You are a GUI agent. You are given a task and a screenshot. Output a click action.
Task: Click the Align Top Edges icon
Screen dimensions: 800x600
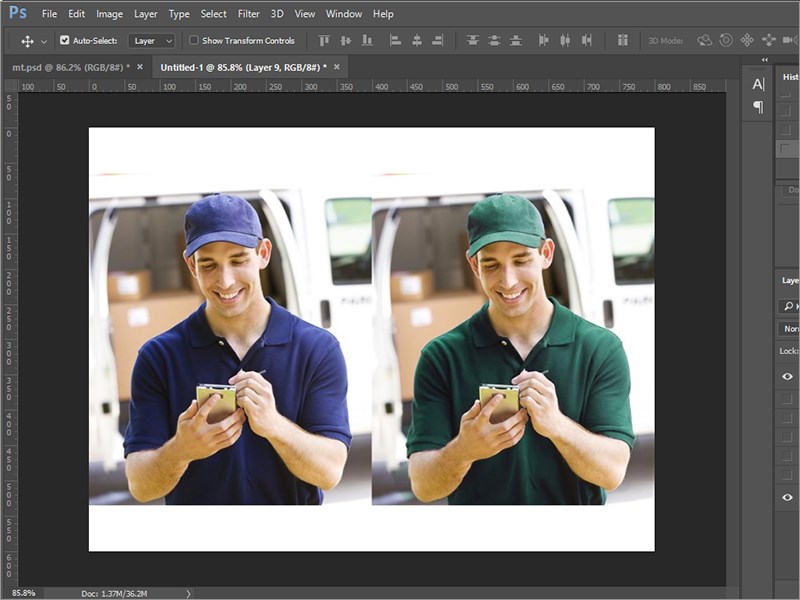click(x=323, y=41)
